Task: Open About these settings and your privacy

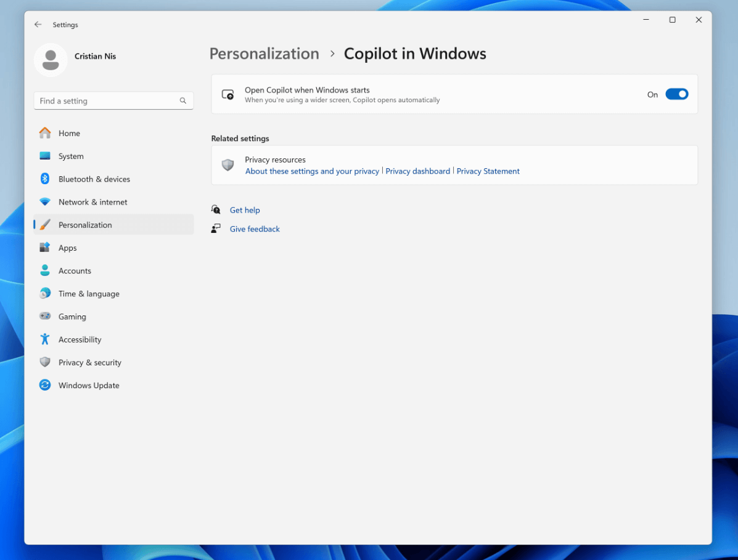Action: (x=312, y=171)
